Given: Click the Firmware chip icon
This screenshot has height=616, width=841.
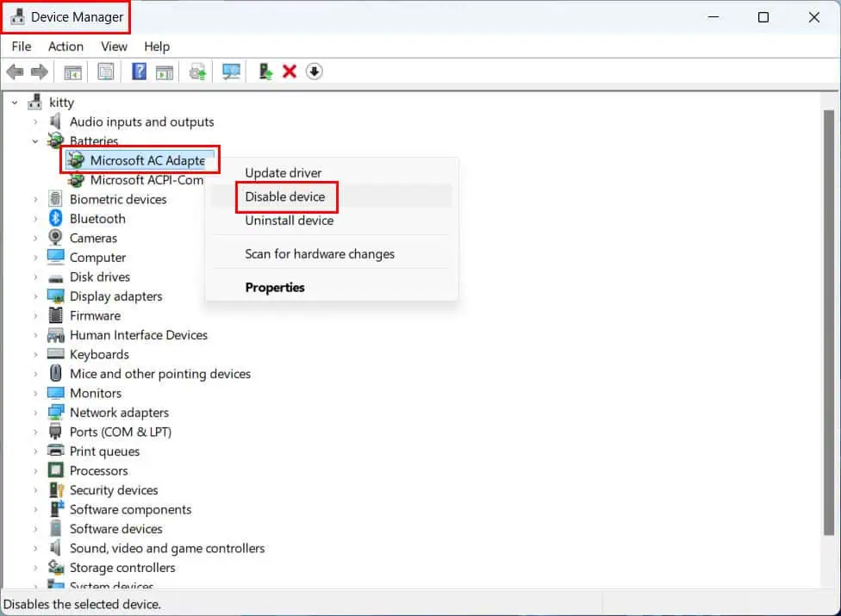Looking at the screenshot, I should point(55,315).
